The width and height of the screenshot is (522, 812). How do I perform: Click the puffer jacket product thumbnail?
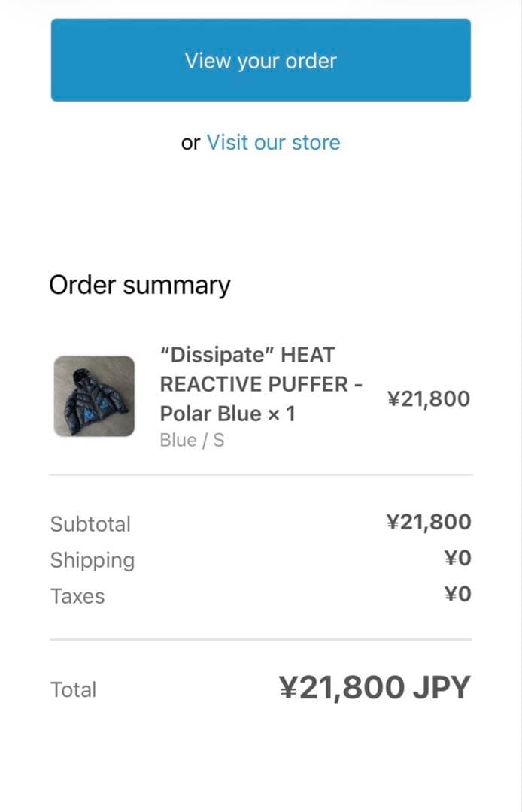pyautogui.click(x=94, y=397)
